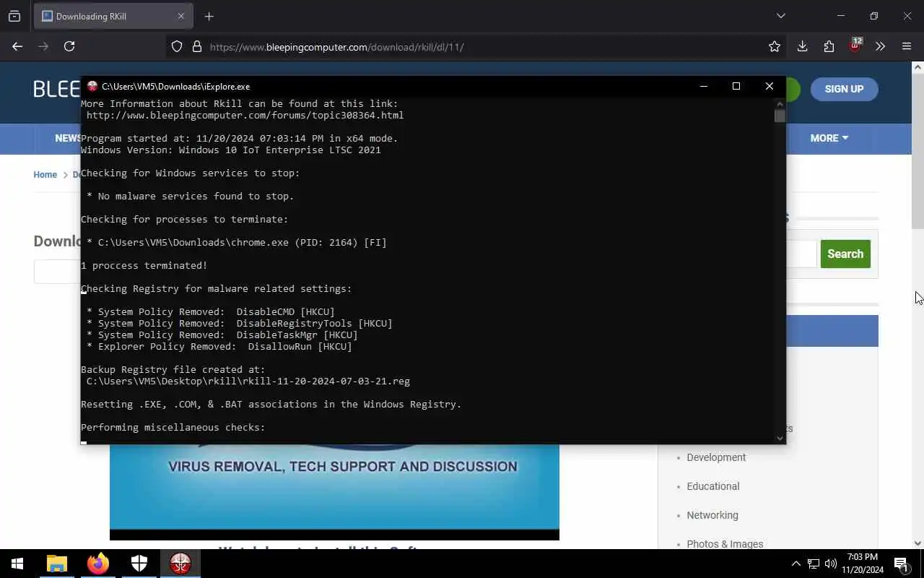This screenshot has width=924, height=578.
Task: Click the '1 proccess terminated!' line
Action: (x=144, y=266)
